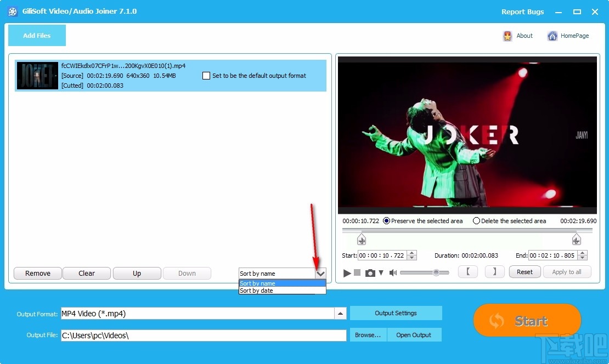Screen dimensions: 609x364
Task: Visit the GiliSoft HomePage
Action: click(568, 35)
